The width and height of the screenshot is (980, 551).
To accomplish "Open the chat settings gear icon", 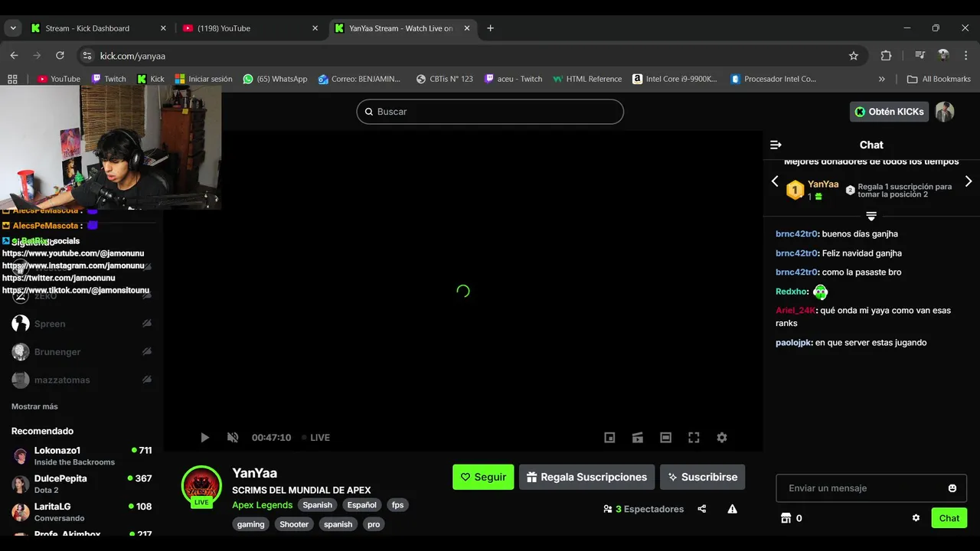I will pyautogui.click(x=916, y=518).
